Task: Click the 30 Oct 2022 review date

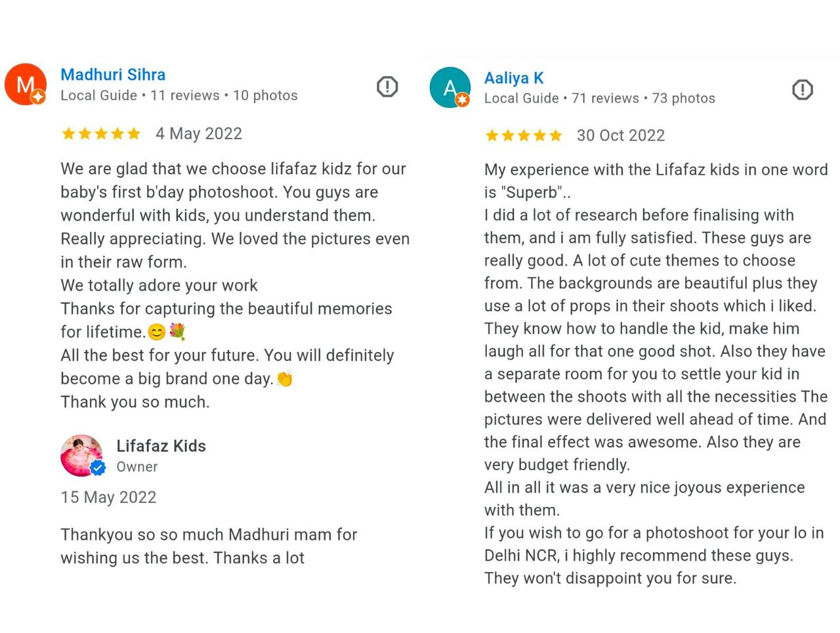Action: 621,136
